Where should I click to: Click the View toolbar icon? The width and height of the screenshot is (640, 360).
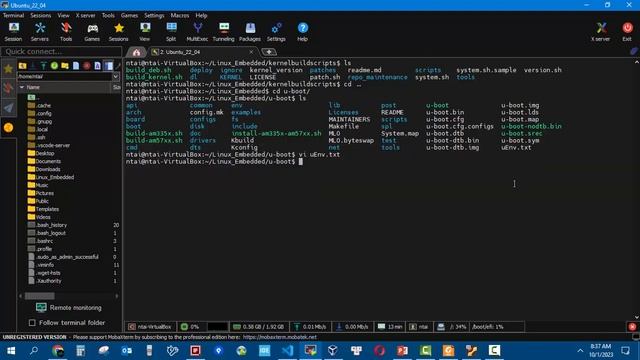[x=145, y=32]
